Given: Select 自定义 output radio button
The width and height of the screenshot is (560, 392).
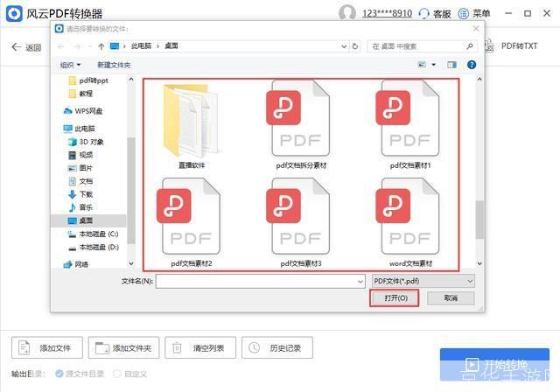Looking at the screenshot, I should (116, 374).
